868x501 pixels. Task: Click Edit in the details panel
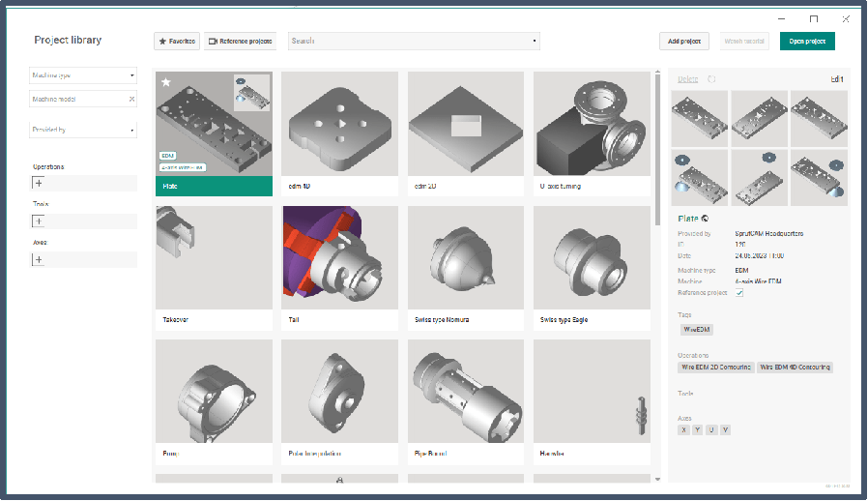[x=836, y=79]
